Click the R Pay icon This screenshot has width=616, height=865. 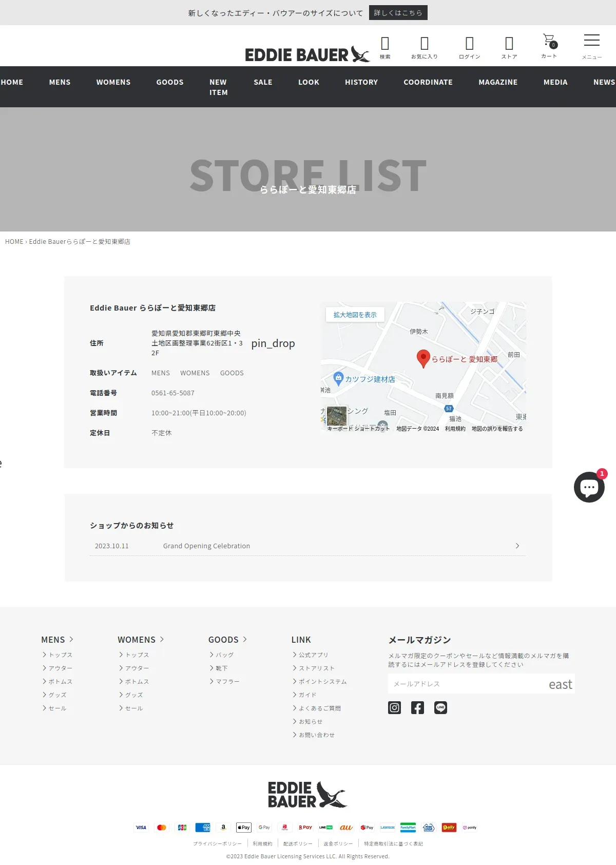[x=305, y=828]
